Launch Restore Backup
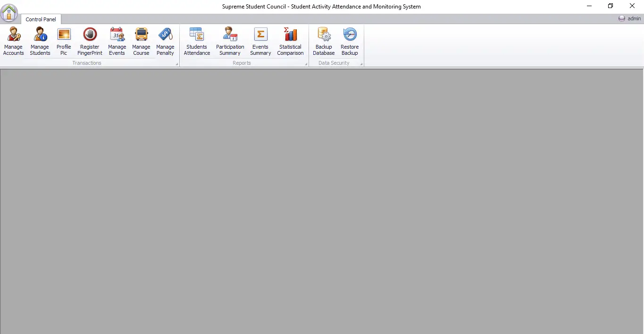Viewport: 644px width, 334px height. (350, 42)
